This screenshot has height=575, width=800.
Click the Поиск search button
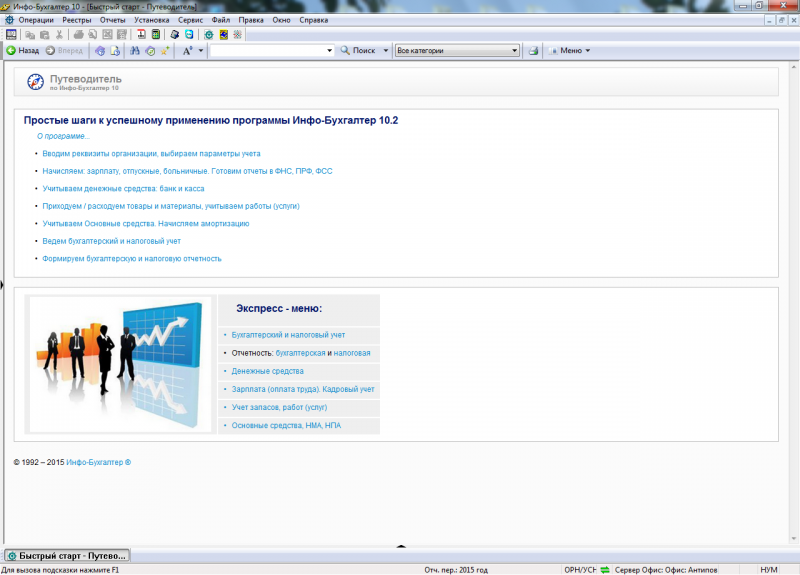(358, 51)
